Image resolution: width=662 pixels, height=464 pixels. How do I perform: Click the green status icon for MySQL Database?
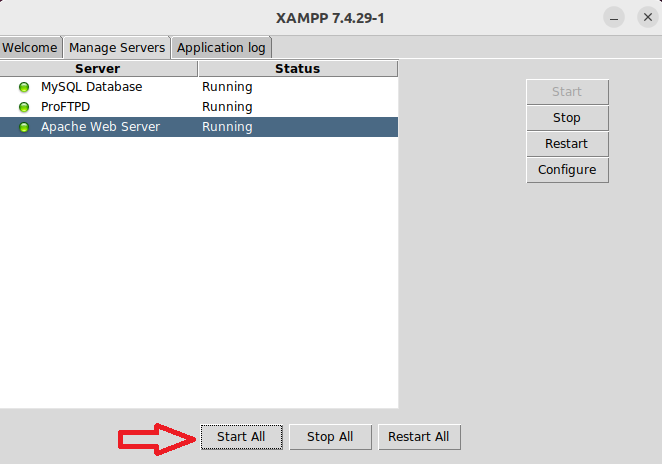tap(24, 87)
